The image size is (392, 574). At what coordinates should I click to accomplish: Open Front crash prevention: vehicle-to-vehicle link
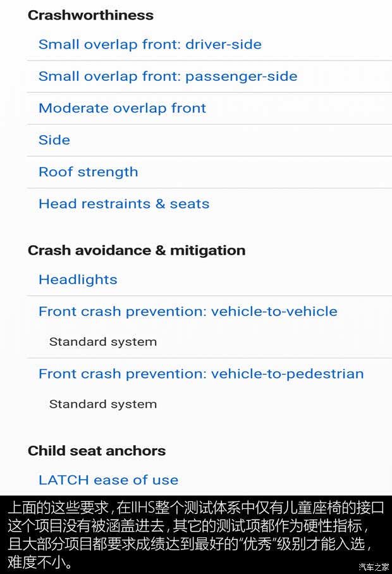point(188,311)
